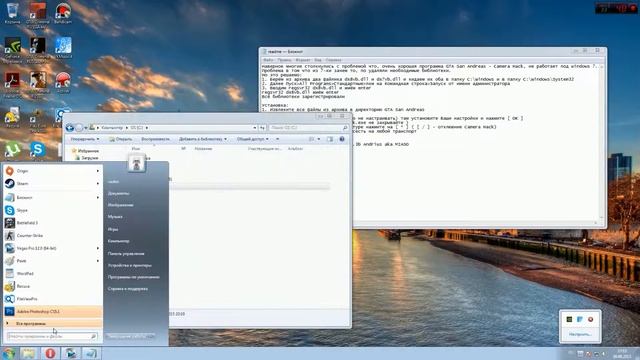Open the Recuva desktop shortcut
The width and height of the screenshot is (640, 360).
coord(12,118)
